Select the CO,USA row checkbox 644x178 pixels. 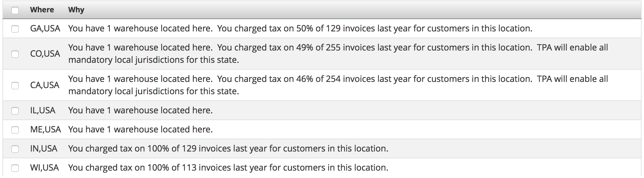(x=15, y=54)
